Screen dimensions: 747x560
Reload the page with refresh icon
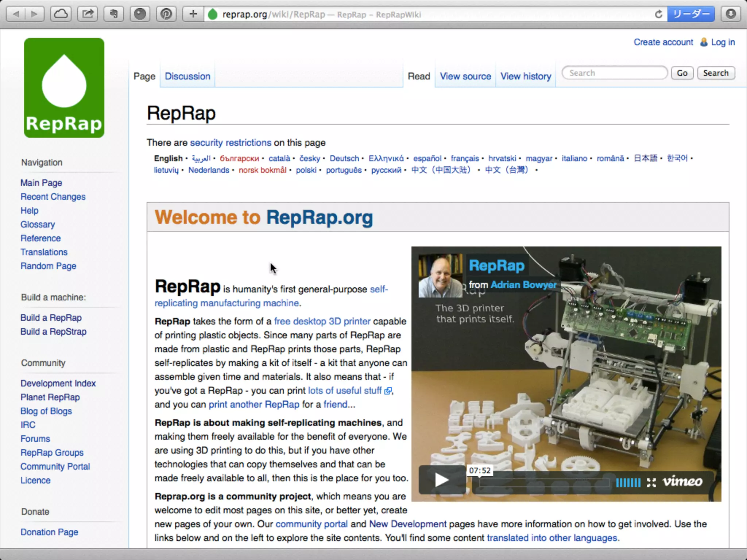658,14
